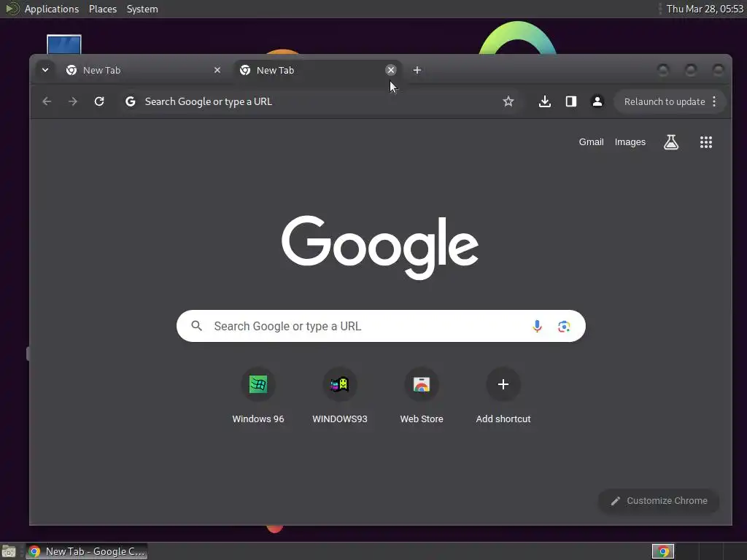This screenshot has width=747, height=560.
Task: Open the Places menu
Action: click(x=102, y=9)
